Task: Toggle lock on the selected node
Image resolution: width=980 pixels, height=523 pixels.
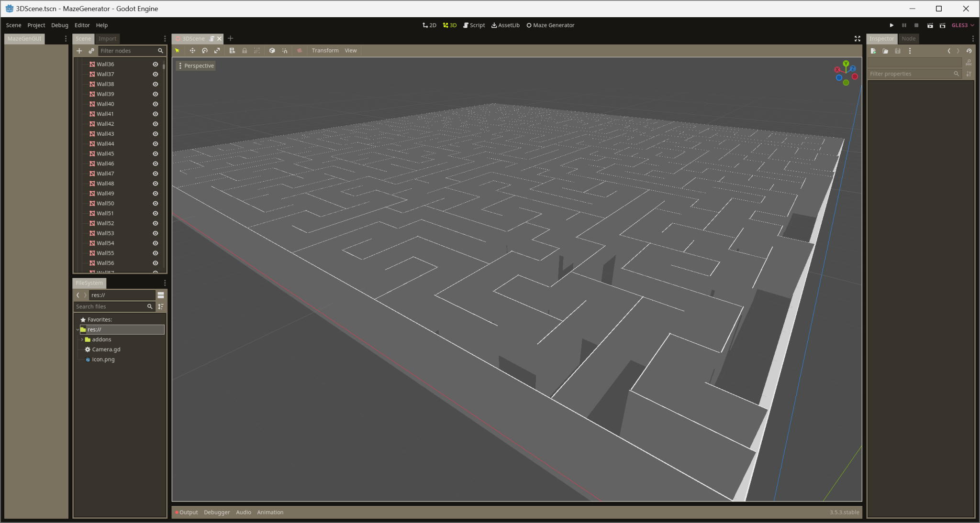Action: coord(245,50)
